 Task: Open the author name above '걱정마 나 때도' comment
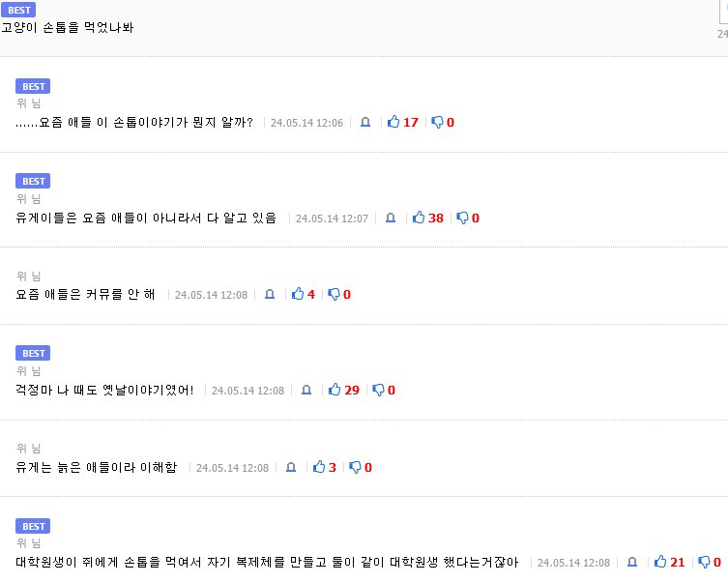(29, 371)
